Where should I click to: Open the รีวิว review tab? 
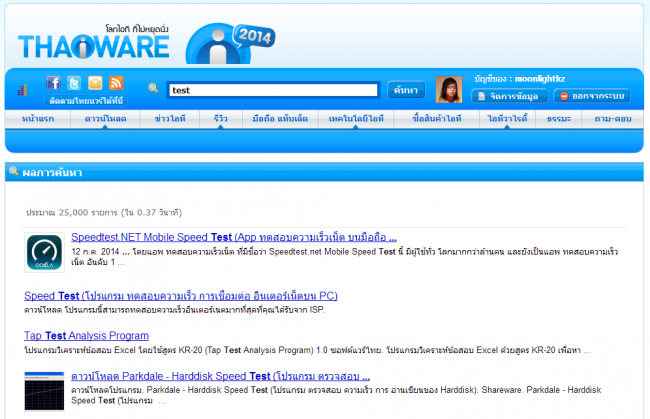coord(221,119)
